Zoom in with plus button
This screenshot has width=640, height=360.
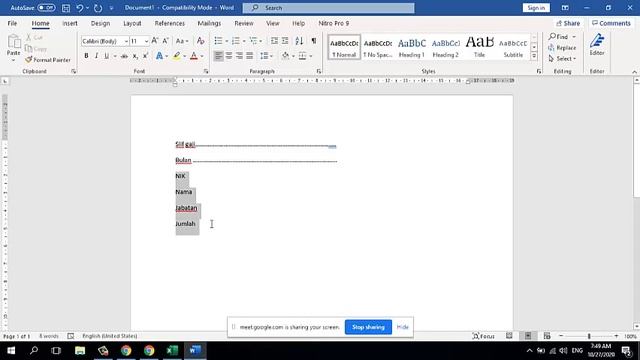coord(616,336)
